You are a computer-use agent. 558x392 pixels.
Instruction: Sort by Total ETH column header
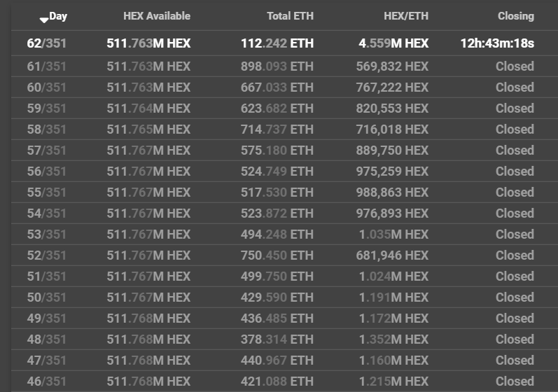pos(291,16)
